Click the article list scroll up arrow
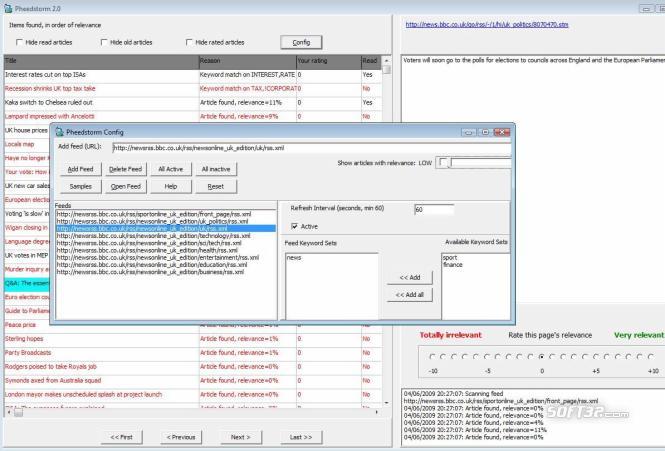The width and height of the screenshot is (665, 451). point(386,61)
